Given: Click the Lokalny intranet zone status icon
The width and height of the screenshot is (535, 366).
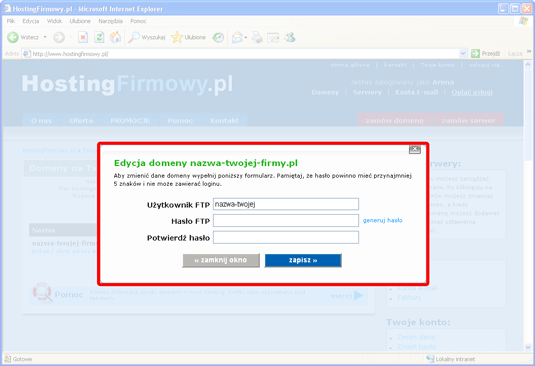Looking at the screenshot, I should 430,359.
